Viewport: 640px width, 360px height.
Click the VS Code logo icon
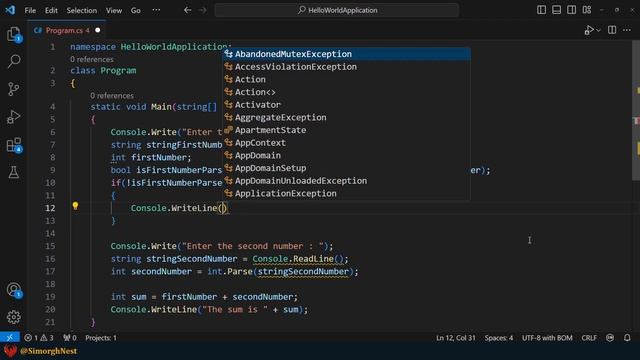(x=10, y=10)
